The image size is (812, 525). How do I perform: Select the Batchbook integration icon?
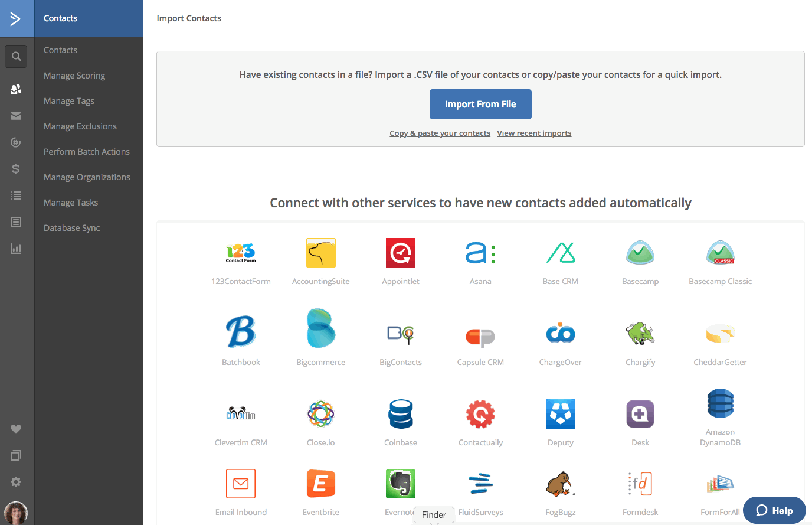tap(241, 331)
